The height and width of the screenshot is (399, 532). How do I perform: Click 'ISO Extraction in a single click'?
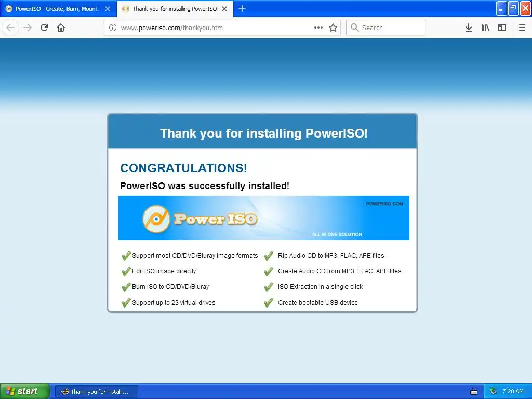[x=320, y=287]
